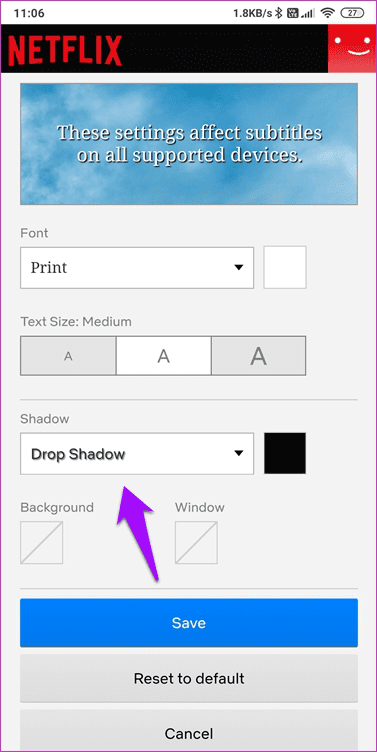
Task: Tap the Netflix logo
Action: click(65, 51)
